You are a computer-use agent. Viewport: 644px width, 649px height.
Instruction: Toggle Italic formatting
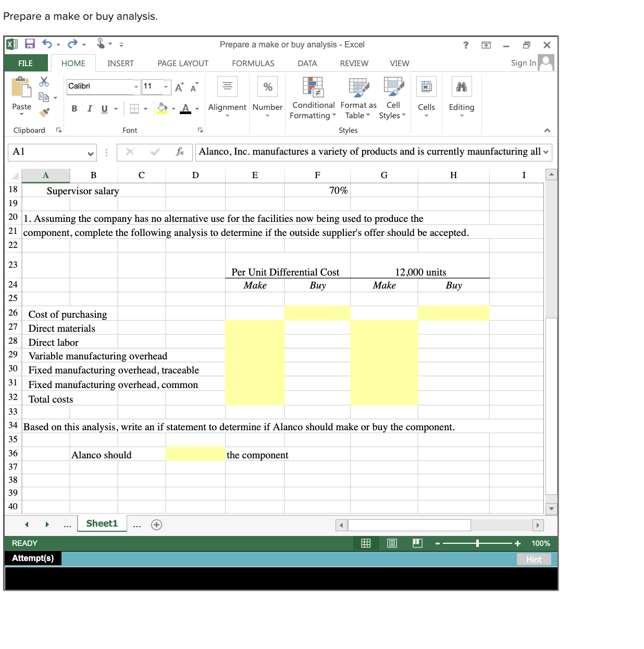pyautogui.click(x=89, y=108)
